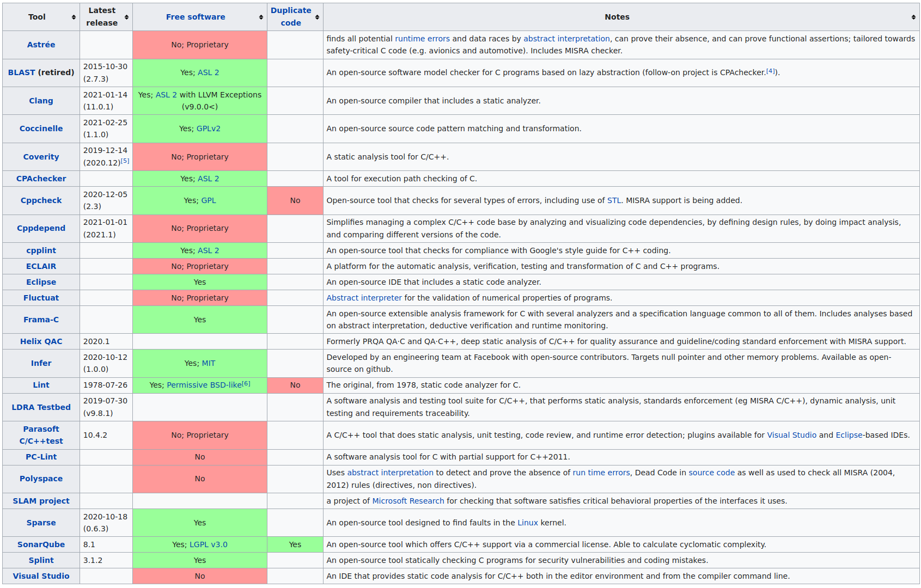Open the Free software header link
921x588 pixels.
click(196, 17)
